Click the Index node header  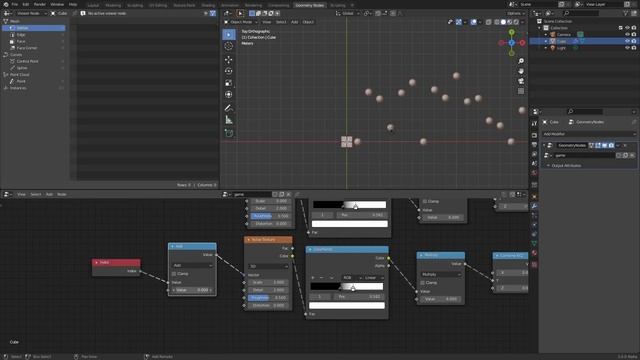coord(116,262)
